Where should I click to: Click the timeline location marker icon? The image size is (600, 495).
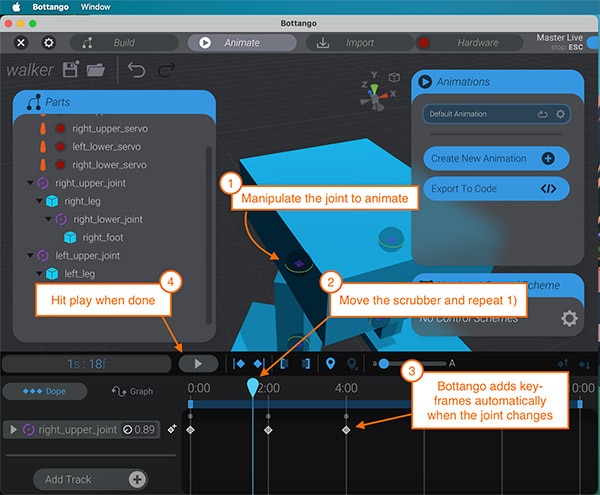[332, 364]
